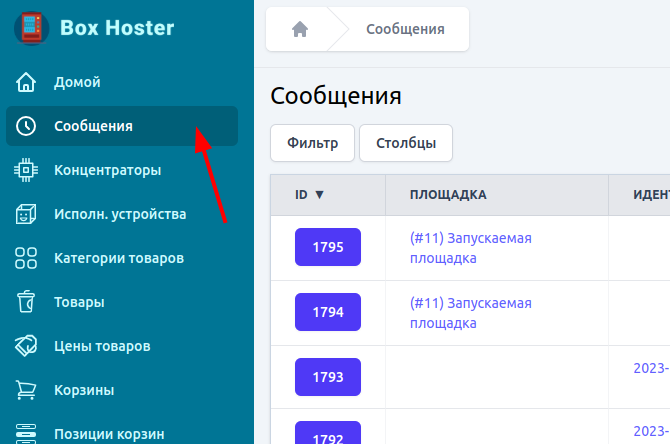
Task: Open message record 1794
Action: click(327, 312)
